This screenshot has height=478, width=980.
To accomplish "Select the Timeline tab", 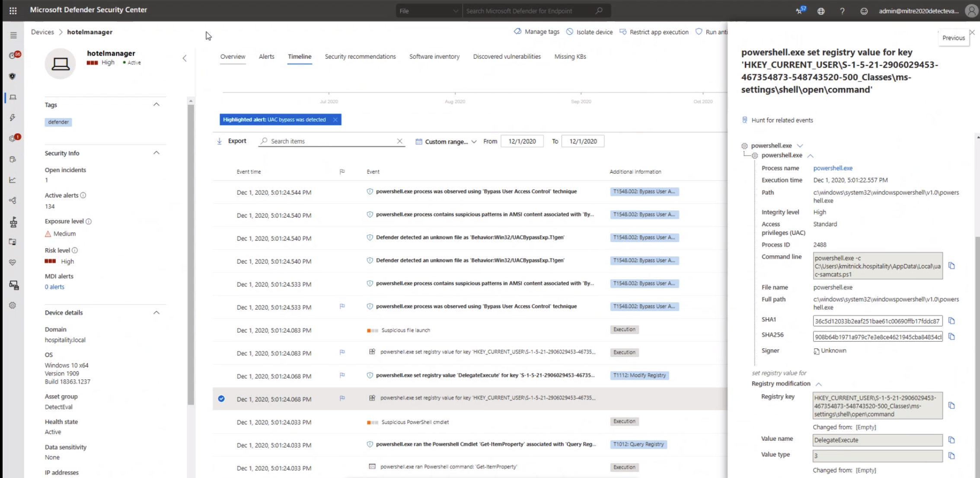I will 300,57.
